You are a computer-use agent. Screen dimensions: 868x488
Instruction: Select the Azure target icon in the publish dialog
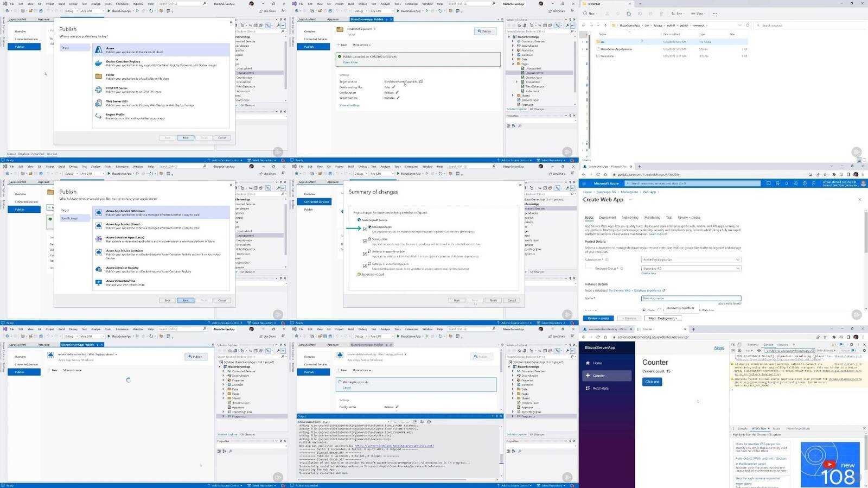pos(99,50)
